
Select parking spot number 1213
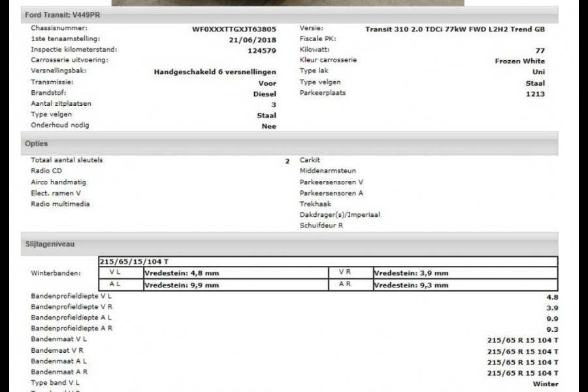[x=535, y=94]
